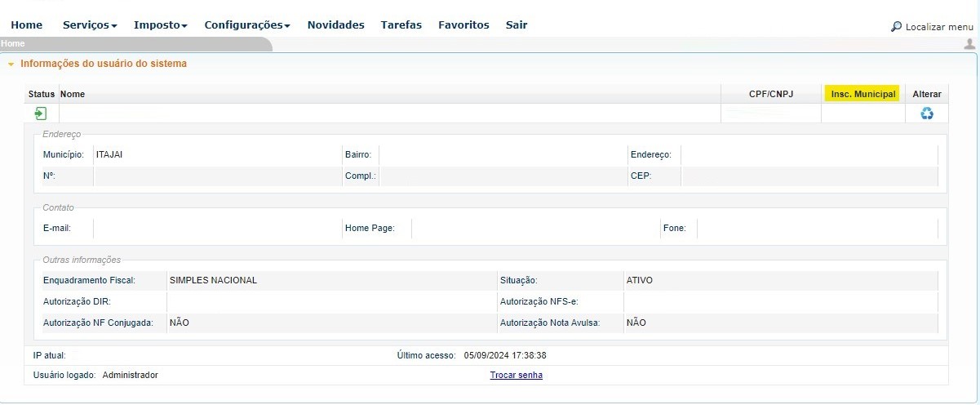Go to the Home menu item
Screen dimensions: 980x405
click(27, 25)
